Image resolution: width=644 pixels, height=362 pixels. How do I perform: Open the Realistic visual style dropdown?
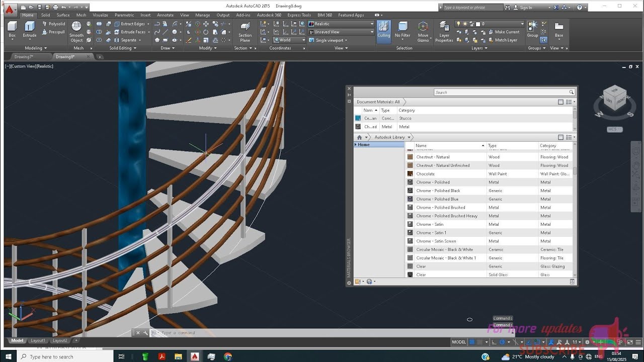[341, 24]
